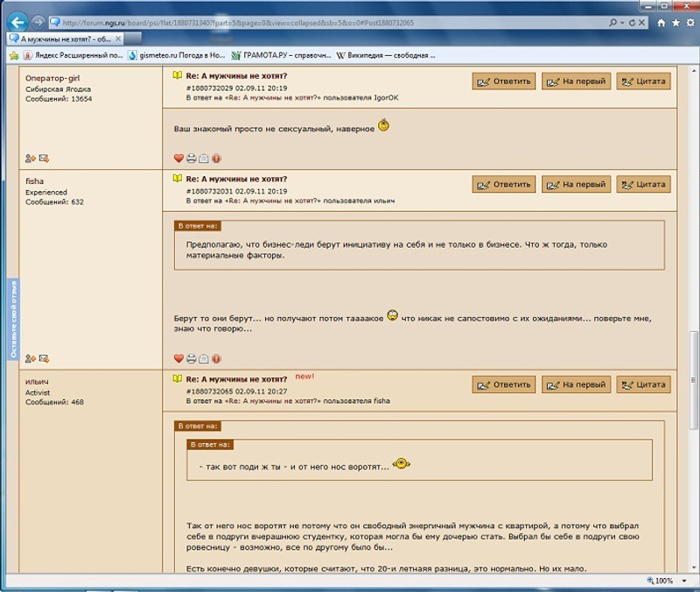Click the scrollbar down arrow
Viewport: 700px width, 592px height.
click(x=693, y=567)
